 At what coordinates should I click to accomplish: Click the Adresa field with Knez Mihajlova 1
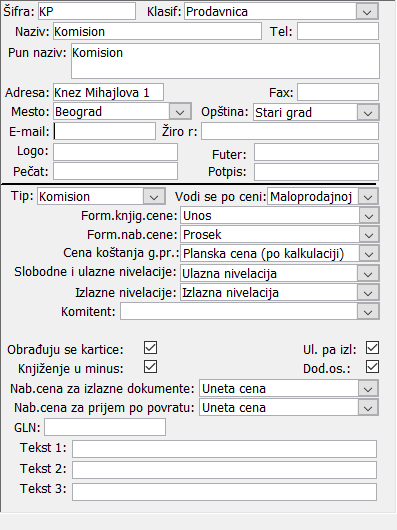[108, 92]
